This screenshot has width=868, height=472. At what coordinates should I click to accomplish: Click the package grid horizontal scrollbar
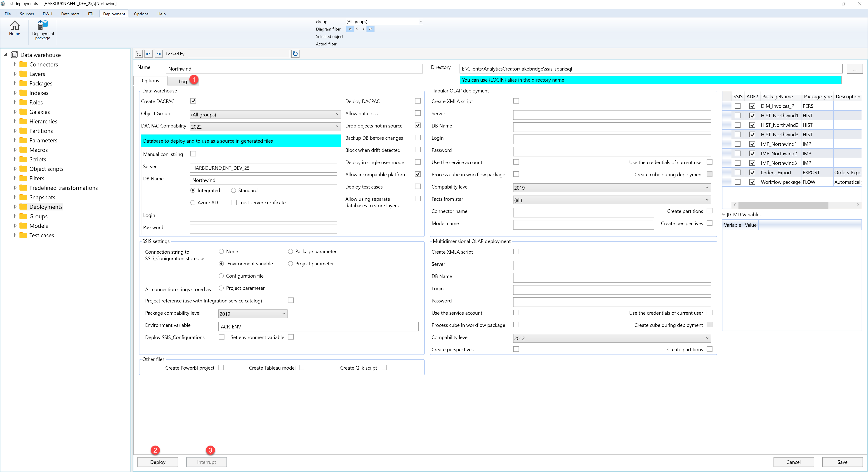pyautogui.click(x=783, y=205)
